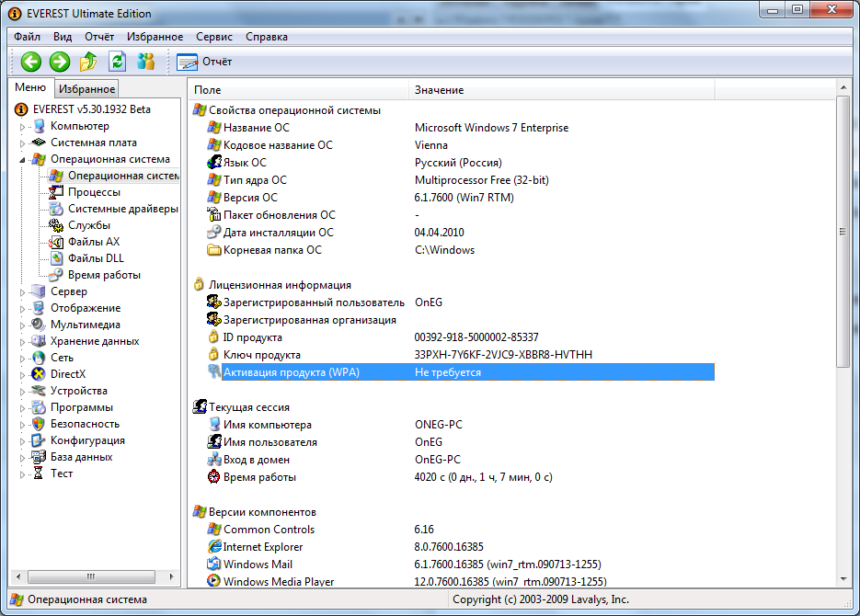860x616 pixels.
Task: Click the Значение column header
Action: (562, 90)
